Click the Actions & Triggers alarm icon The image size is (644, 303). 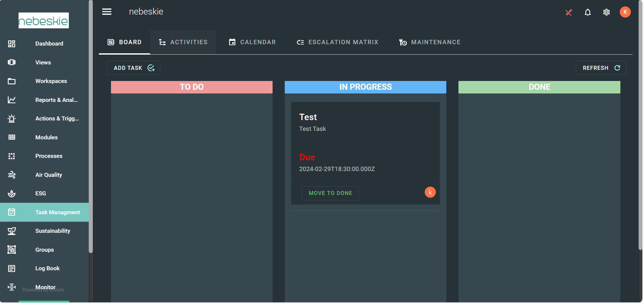(12, 118)
